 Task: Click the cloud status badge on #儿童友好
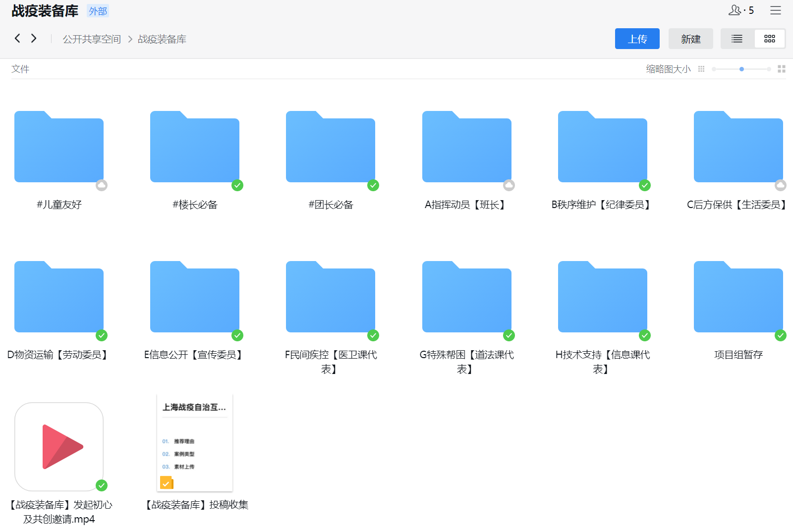[x=102, y=185]
